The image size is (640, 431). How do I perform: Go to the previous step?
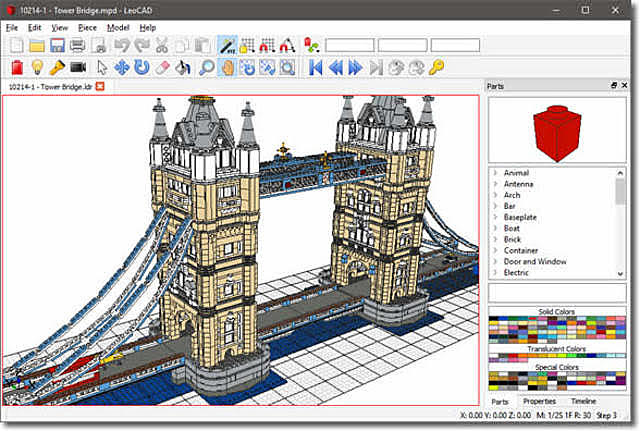[336, 67]
